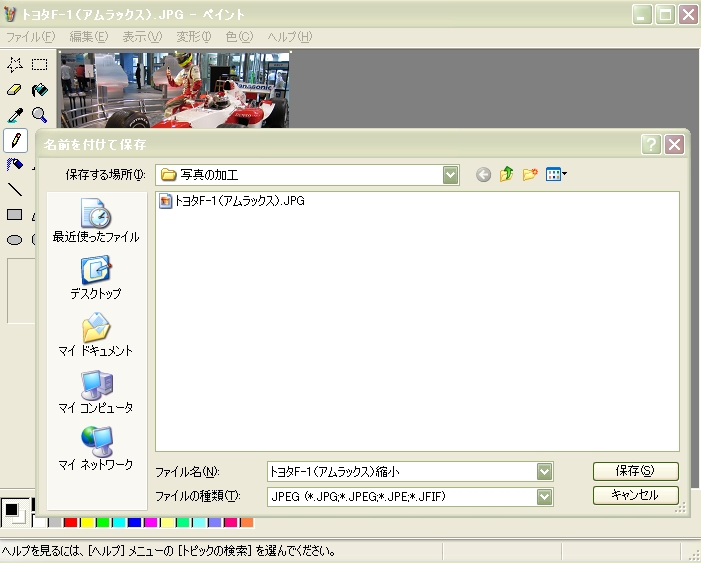701x563 pixels.
Task: Open the ヘルプ(H) menu
Action: [x=289, y=37]
